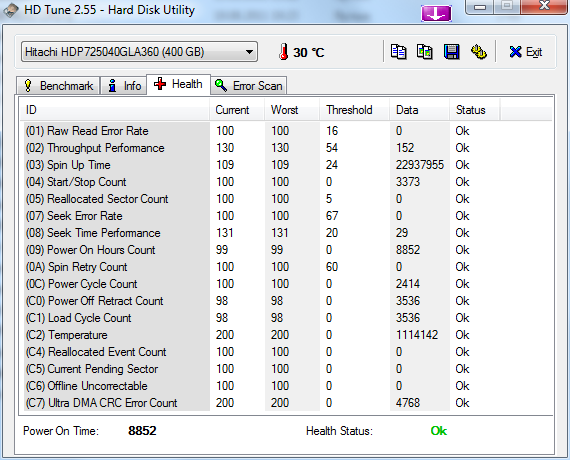Viewport: 570px width, 460px height.
Task: Click the thermometer temperature icon
Action: pyautogui.click(x=284, y=52)
